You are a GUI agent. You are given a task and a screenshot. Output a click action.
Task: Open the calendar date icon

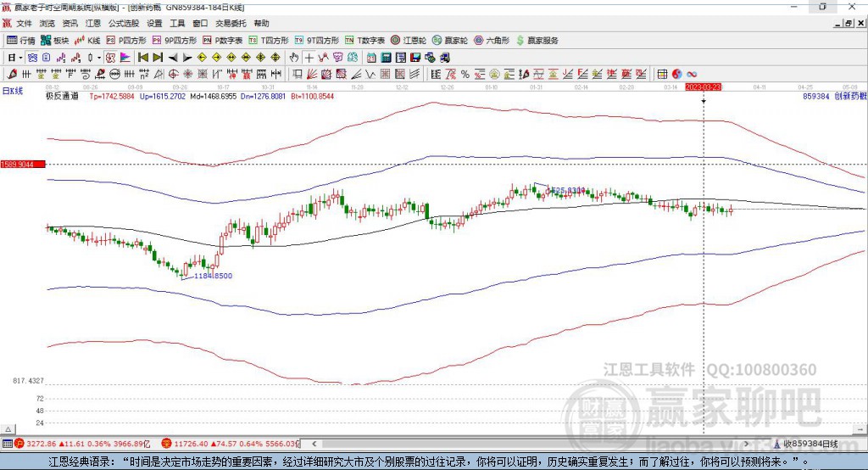(371, 58)
